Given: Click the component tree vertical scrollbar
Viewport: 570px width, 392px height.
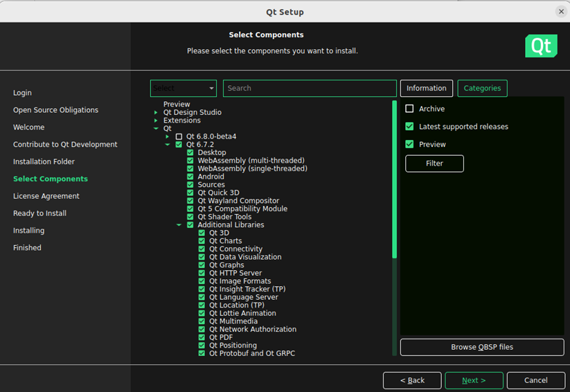Looking at the screenshot, I should point(394,180).
